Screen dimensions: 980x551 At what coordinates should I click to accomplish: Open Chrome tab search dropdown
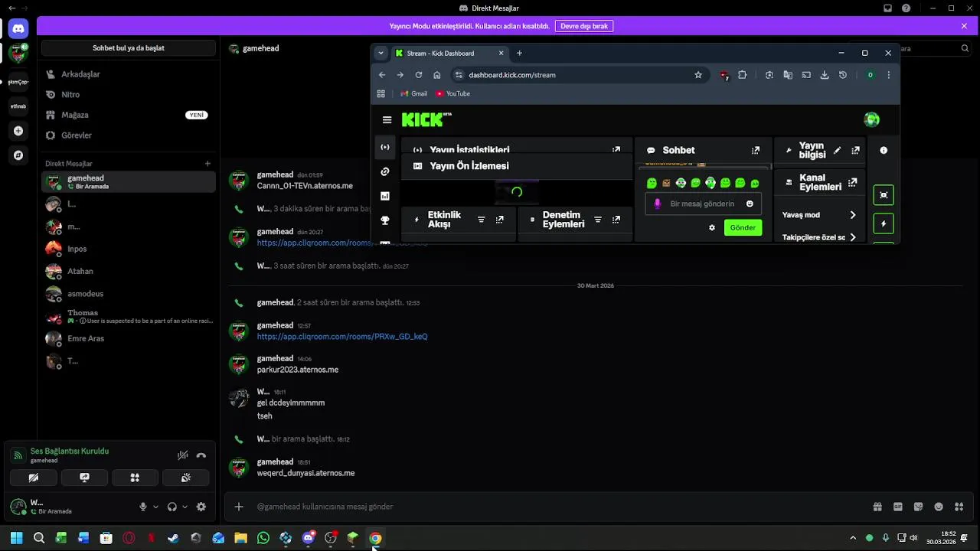click(x=381, y=54)
